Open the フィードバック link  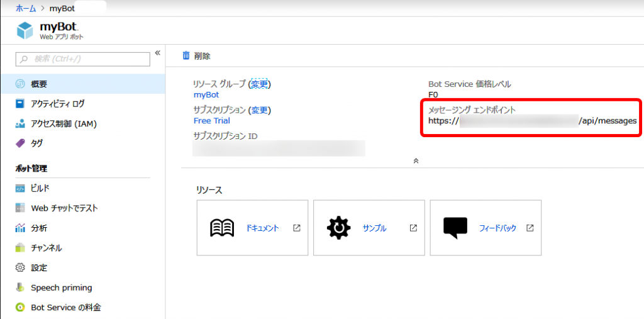pos(498,228)
